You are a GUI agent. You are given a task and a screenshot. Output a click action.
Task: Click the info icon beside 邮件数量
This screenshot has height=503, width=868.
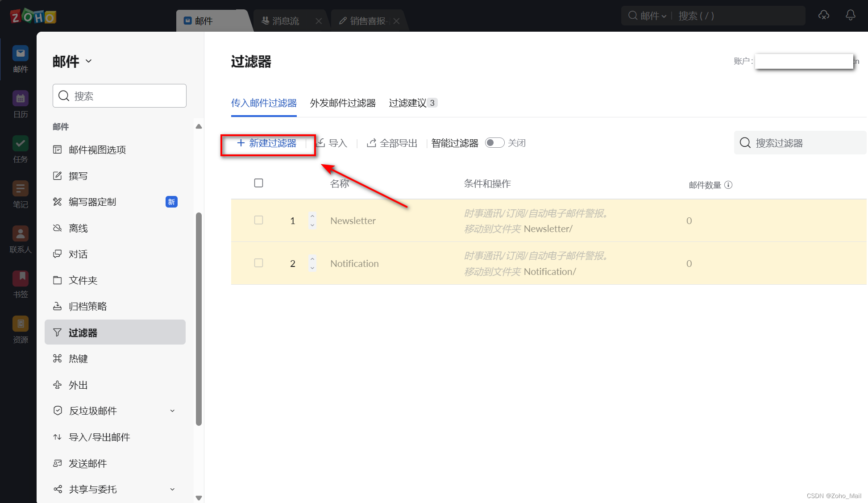728,185
